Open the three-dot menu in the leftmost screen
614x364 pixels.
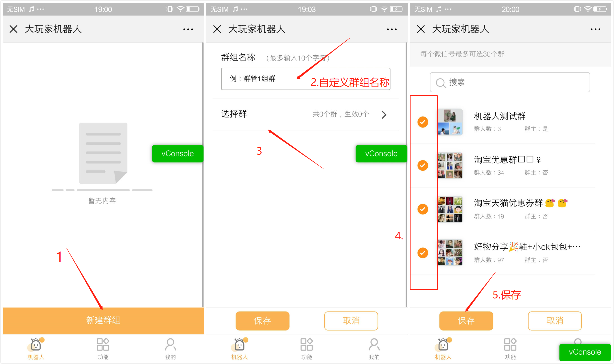(188, 29)
